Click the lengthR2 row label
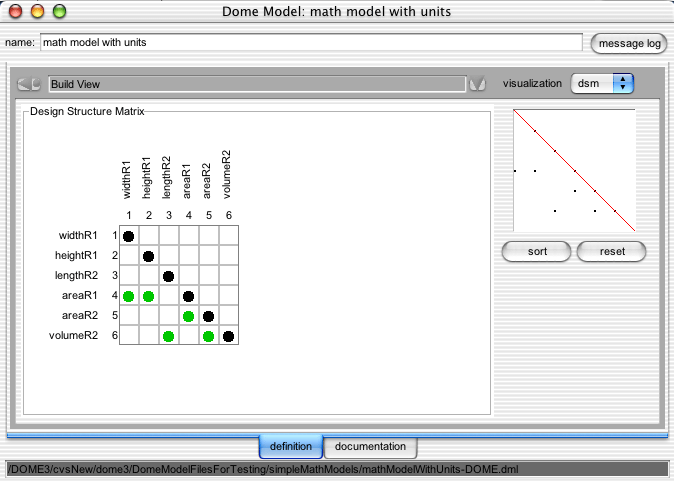Screen dimensions: 674x482 coord(76,275)
